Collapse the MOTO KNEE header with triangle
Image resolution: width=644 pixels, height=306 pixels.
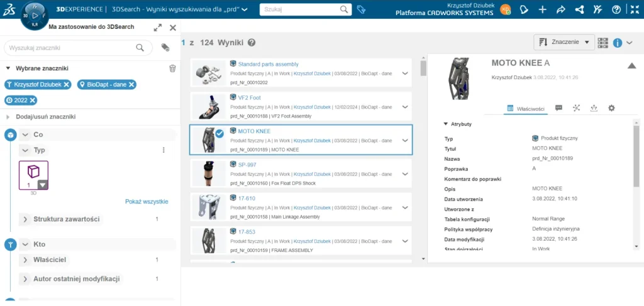631,65
